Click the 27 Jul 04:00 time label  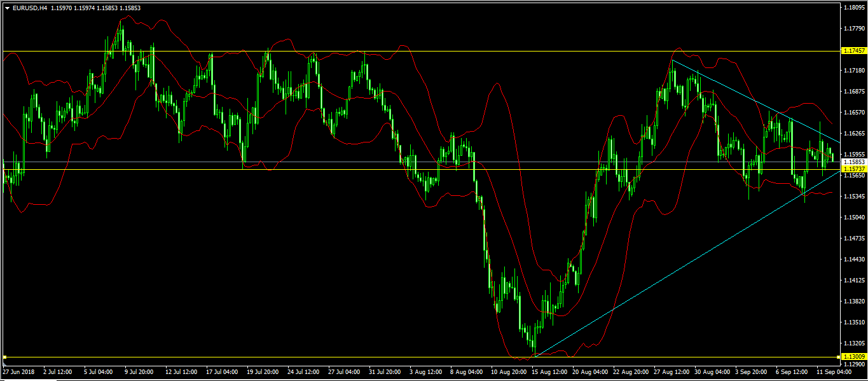344,371
